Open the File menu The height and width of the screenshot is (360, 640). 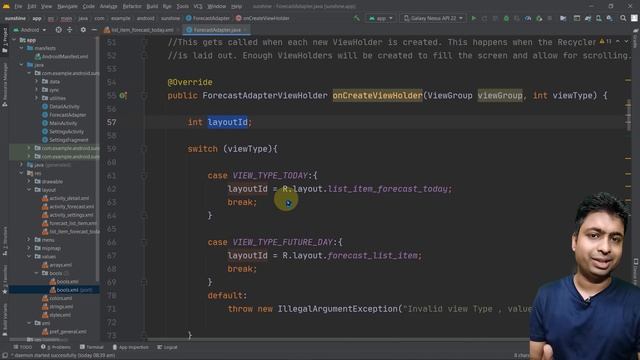[18, 6]
